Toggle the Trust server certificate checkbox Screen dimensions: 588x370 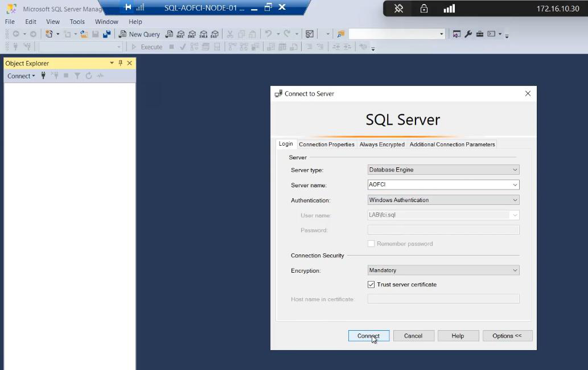[x=371, y=285]
